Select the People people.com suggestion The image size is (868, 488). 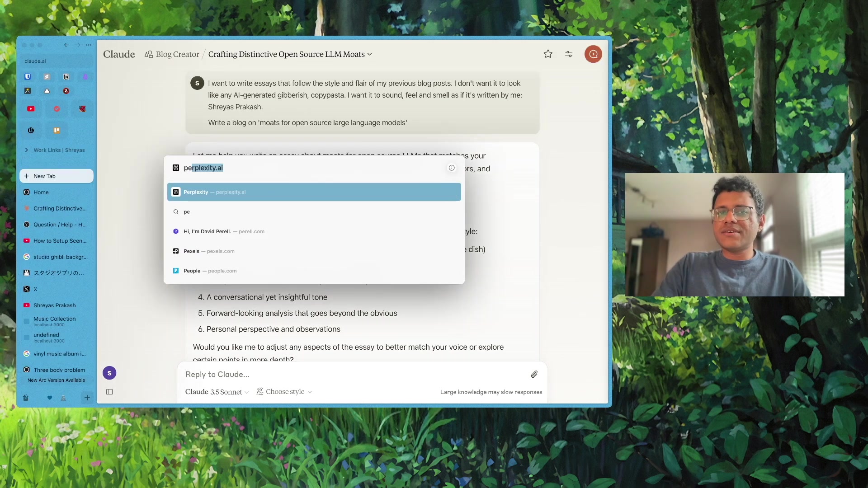(x=314, y=271)
